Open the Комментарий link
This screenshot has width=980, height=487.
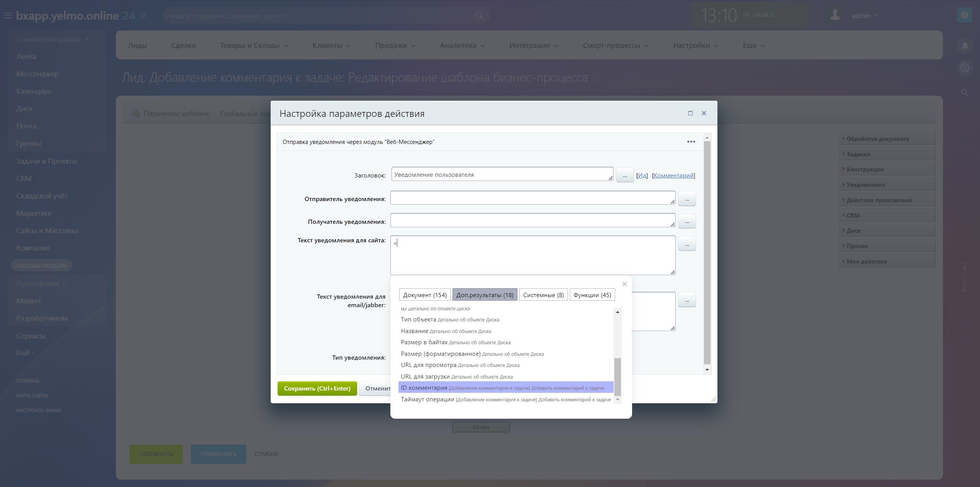673,175
